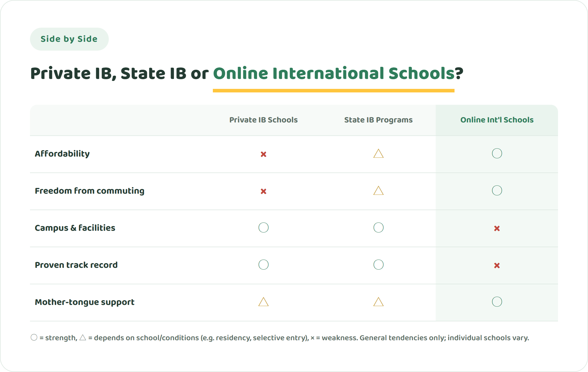Click the Online Int'l Schools column header
This screenshot has width=588, height=372.
point(497,120)
